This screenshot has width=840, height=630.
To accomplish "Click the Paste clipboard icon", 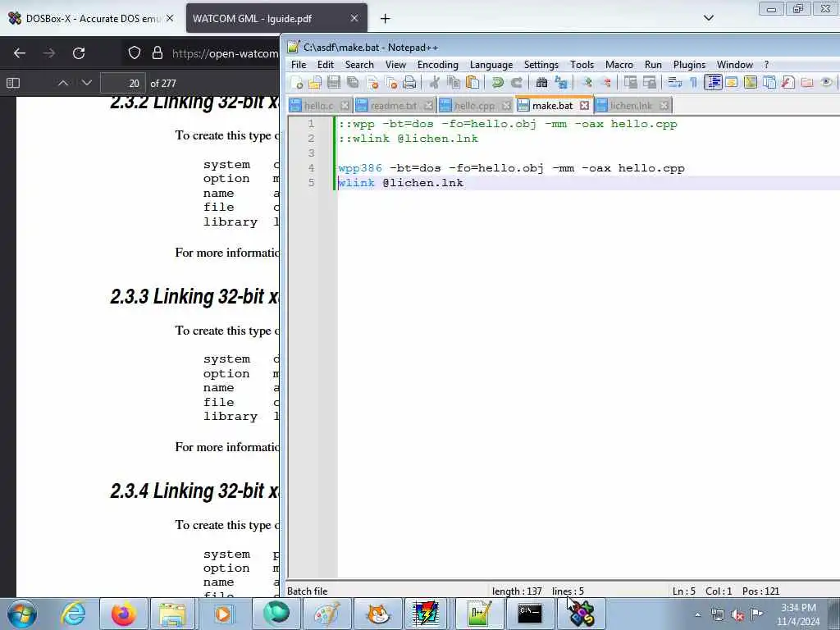I will tap(472, 83).
